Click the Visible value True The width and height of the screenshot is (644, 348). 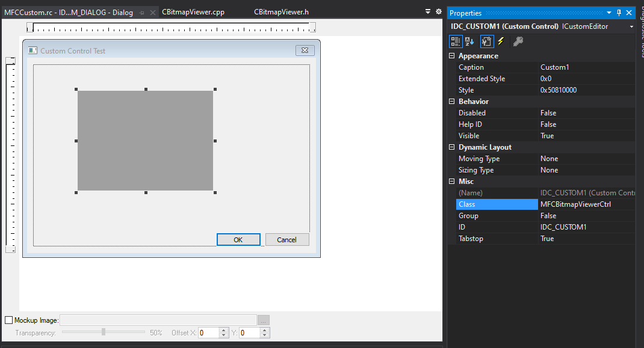click(x=586, y=136)
